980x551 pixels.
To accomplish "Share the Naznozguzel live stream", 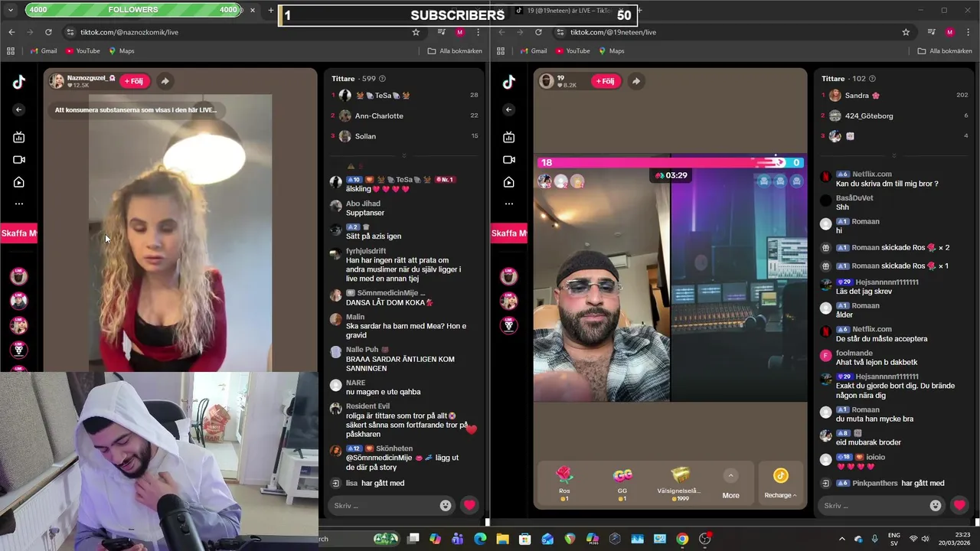I will [x=165, y=81].
